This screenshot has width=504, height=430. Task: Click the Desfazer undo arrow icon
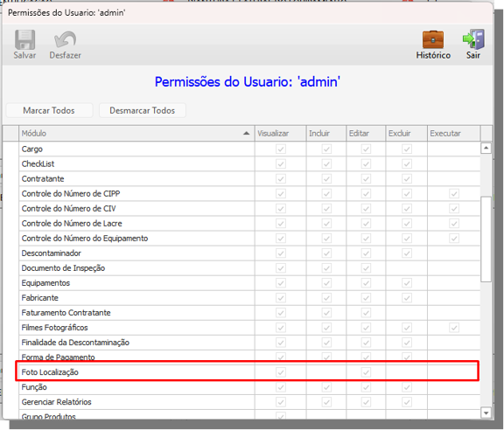point(66,40)
